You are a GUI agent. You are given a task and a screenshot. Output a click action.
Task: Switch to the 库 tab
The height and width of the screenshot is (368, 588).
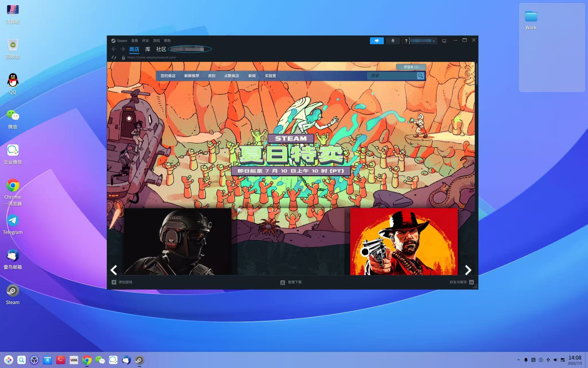(x=148, y=49)
